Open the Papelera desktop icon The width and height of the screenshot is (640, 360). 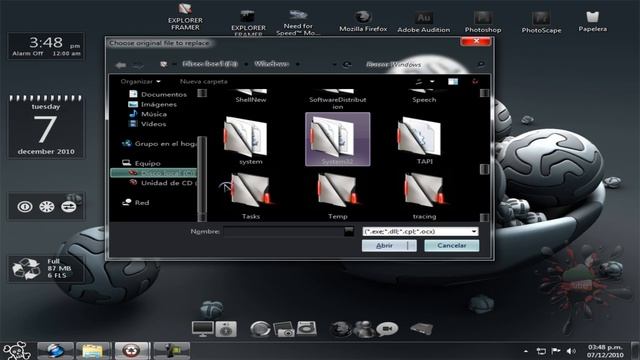[x=592, y=21]
